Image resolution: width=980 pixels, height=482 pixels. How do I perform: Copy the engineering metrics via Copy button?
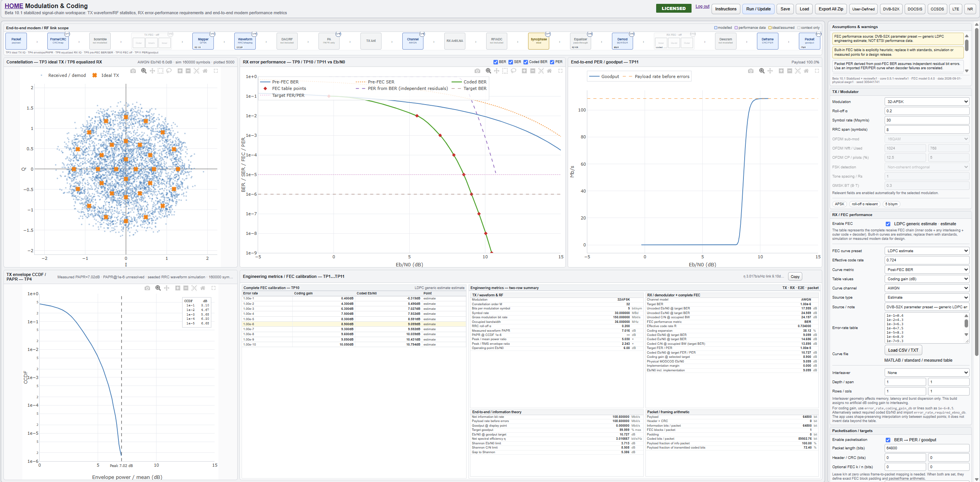(795, 276)
